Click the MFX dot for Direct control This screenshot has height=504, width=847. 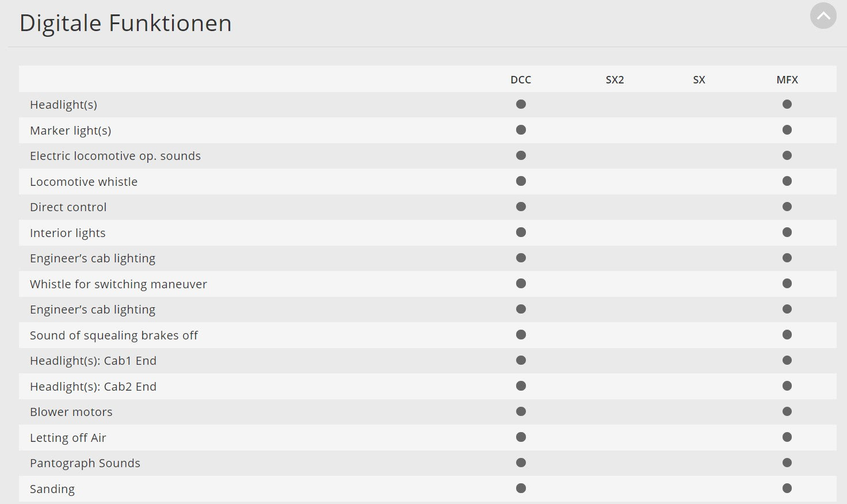[787, 207]
